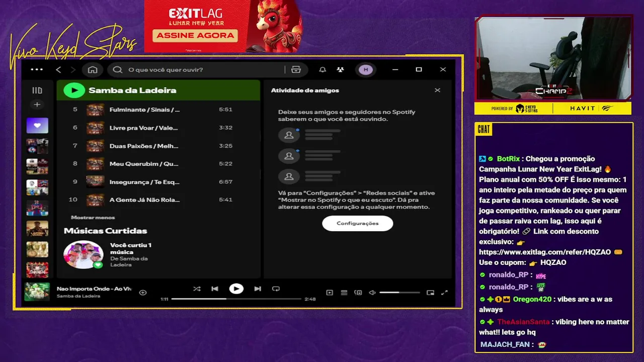Mute with the speaker icon

(x=372, y=292)
